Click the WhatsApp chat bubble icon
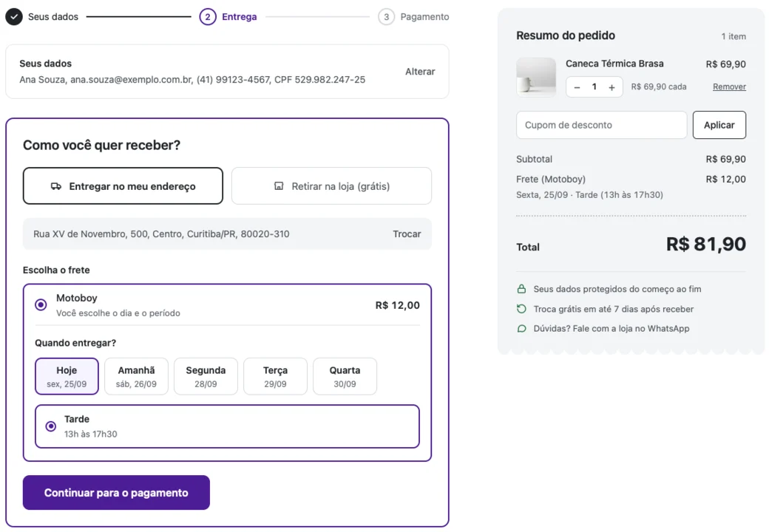 pos(521,329)
